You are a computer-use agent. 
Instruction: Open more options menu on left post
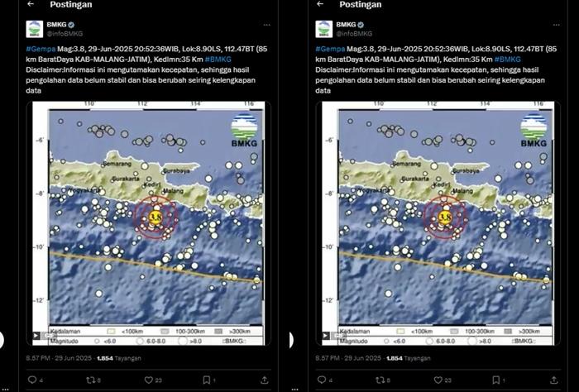(x=267, y=25)
